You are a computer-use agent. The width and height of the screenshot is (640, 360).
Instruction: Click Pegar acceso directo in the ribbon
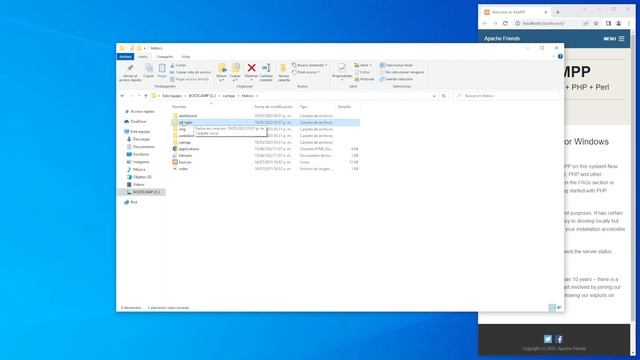(x=190, y=79)
